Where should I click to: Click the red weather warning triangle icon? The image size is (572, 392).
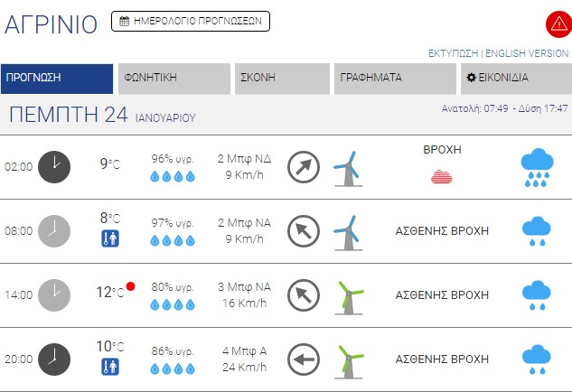pyautogui.click(x=558, y=24)
